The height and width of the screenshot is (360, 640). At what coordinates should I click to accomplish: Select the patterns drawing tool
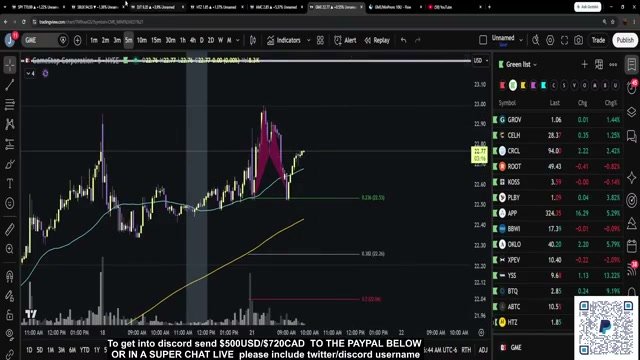[x=10, y=124]
